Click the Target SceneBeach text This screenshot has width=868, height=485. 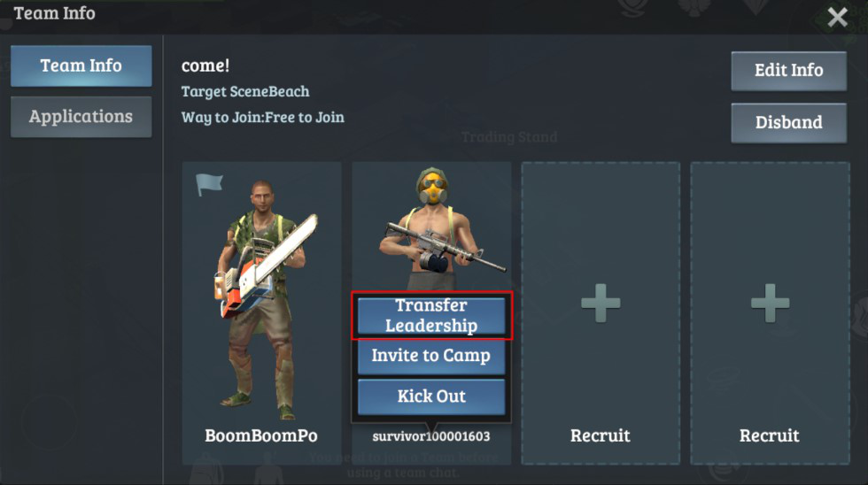(x=245, y=92)
